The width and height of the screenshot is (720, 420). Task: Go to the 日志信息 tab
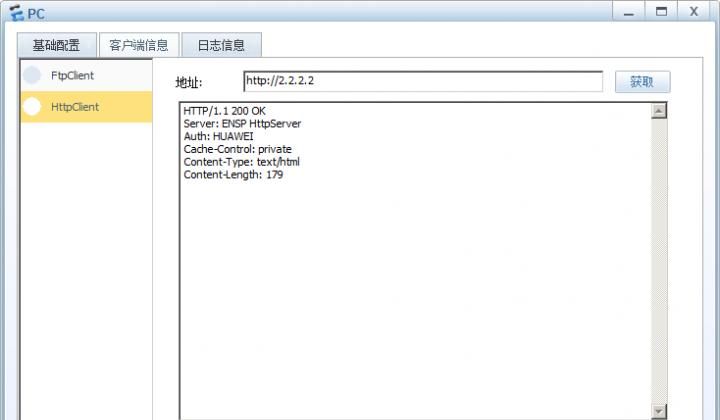(221, 45)
